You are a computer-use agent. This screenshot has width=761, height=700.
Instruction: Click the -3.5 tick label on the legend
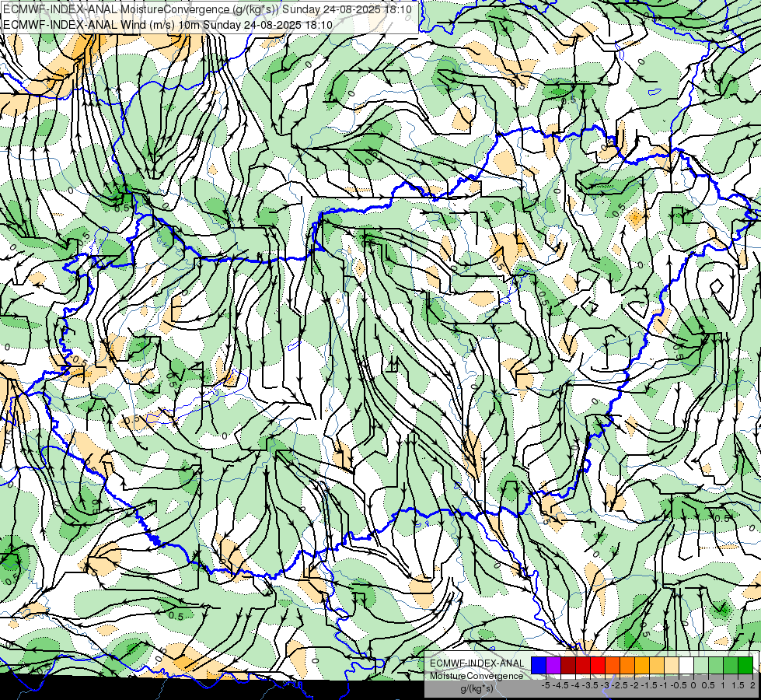(590, 685)
